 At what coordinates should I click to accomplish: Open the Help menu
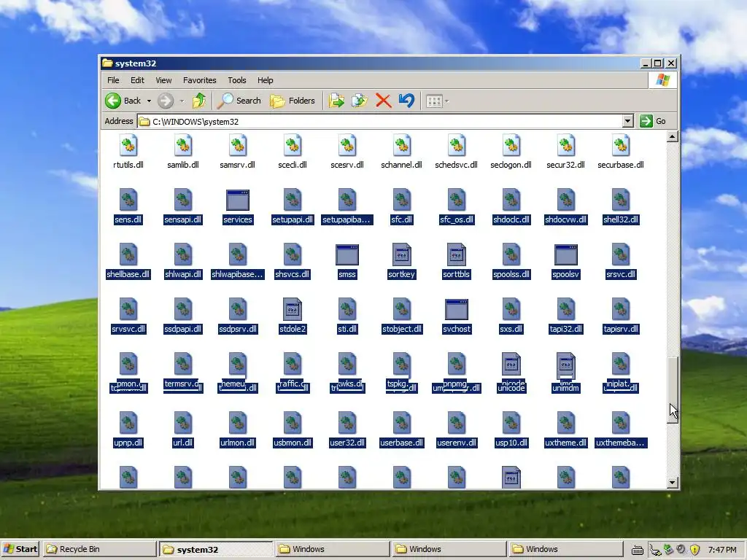click(266, 80)
